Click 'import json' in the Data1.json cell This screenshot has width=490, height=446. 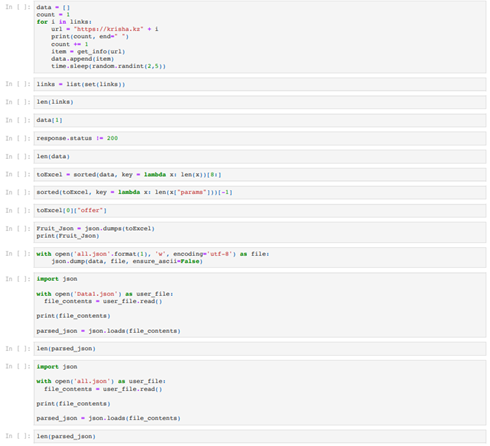[x=57, y=279]
